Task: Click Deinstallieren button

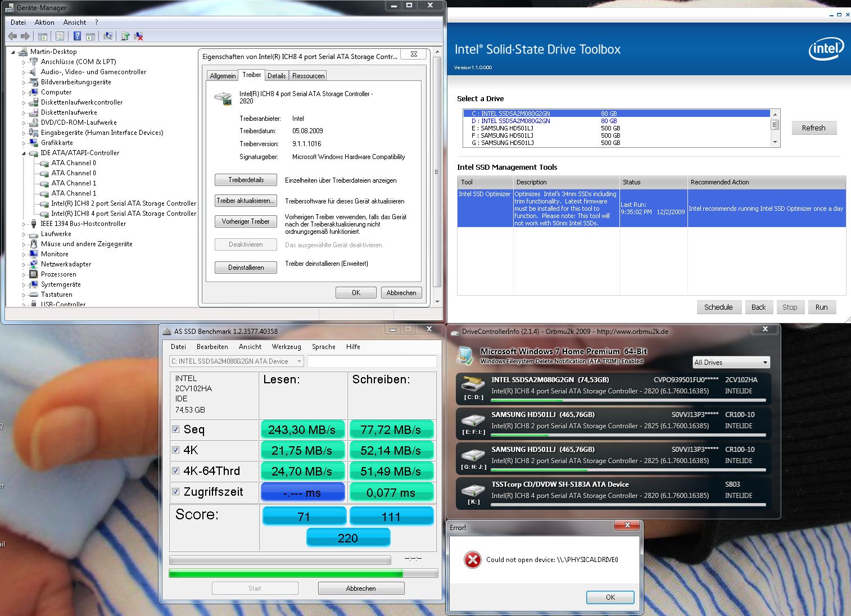Action: click(246, 268)
